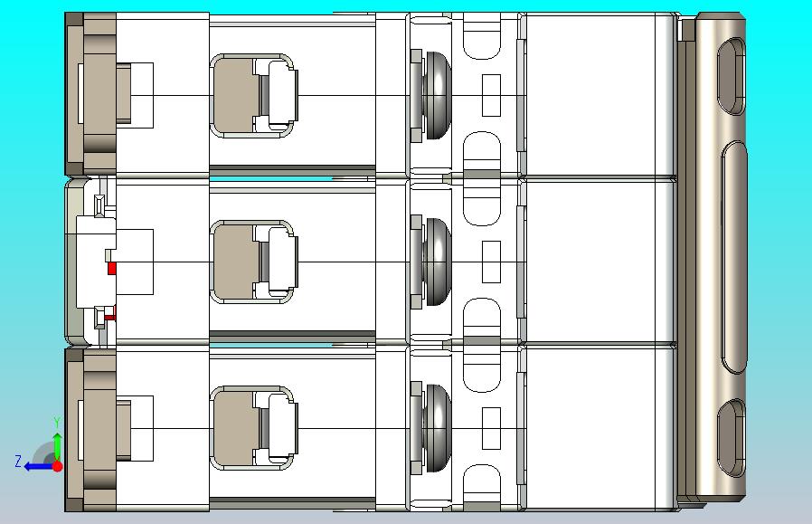The image size is (812, 524).
Task: Select the upper red square on the middle pole
Action: coord(112,269)
